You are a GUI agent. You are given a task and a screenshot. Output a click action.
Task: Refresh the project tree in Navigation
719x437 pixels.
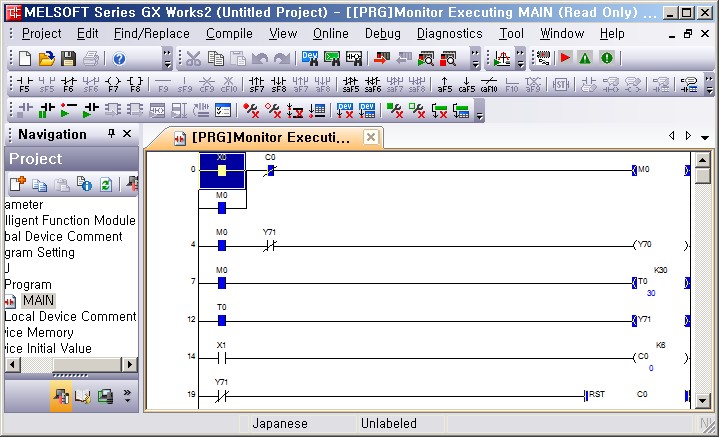[x=105, y=184]
